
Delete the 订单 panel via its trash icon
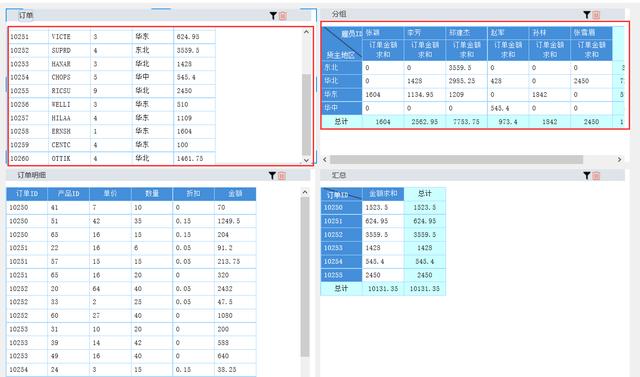pos(282,16)
